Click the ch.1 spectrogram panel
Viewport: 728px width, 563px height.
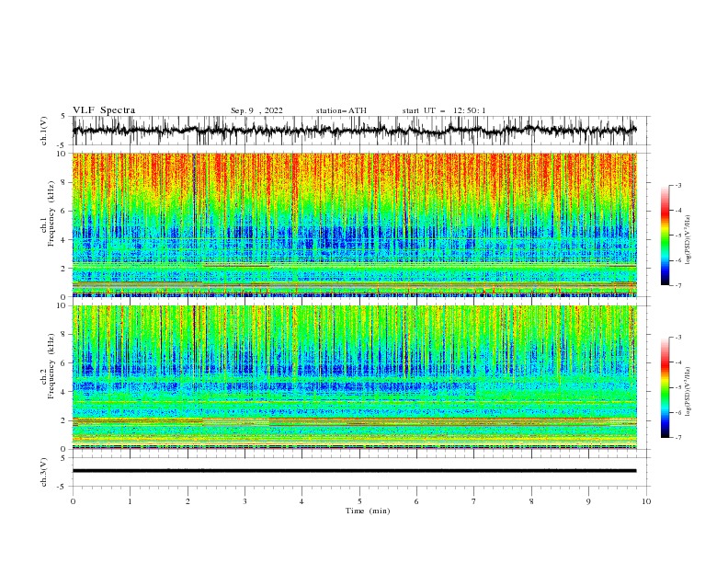[354, 224]
